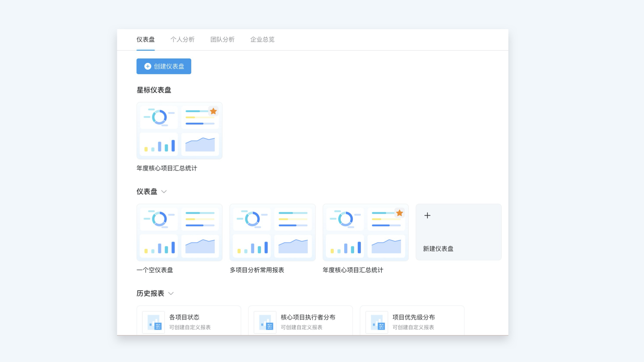This screenshot has height=362, width=644.
Task: Click 年度核心项目汇总统计 caption under 星标仪表盘
Action: click(167, 168)
